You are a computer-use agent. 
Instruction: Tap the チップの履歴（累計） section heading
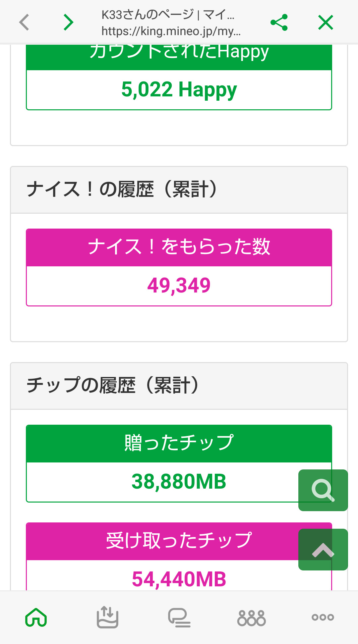[x=113, y=386]
